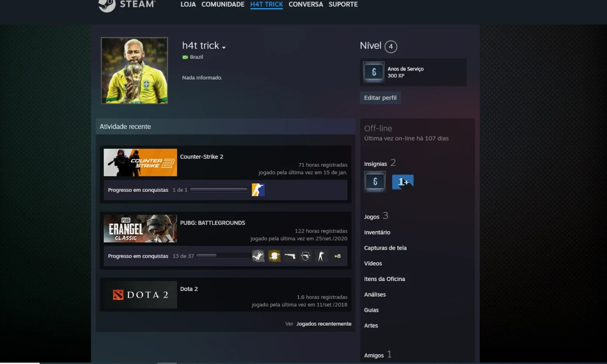Open the Guias link
The height and width of the screenshot is (364, 607).
point(371,310)
